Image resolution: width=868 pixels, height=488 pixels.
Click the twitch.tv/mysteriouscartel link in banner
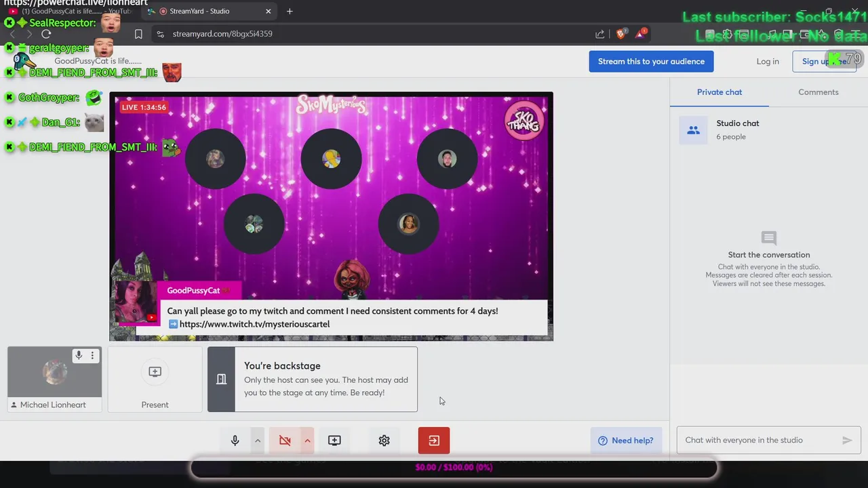pos(254,324)
